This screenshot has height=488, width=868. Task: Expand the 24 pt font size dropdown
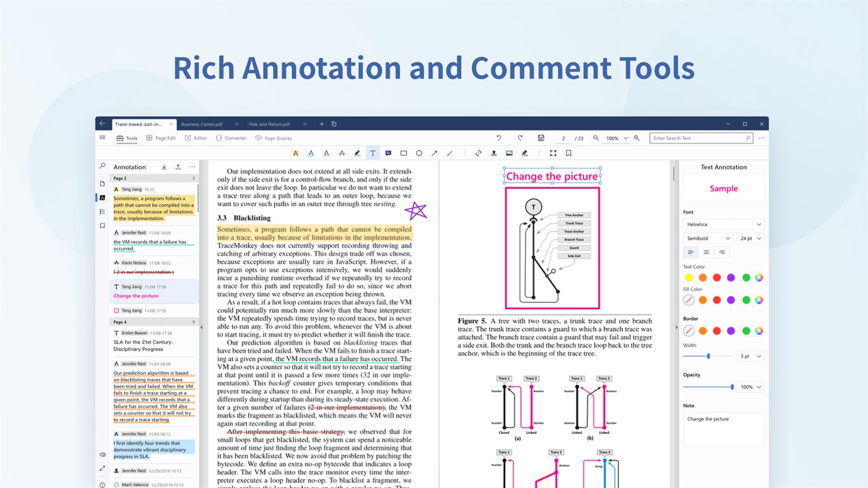pyautogui.click(x=750, y=238)
